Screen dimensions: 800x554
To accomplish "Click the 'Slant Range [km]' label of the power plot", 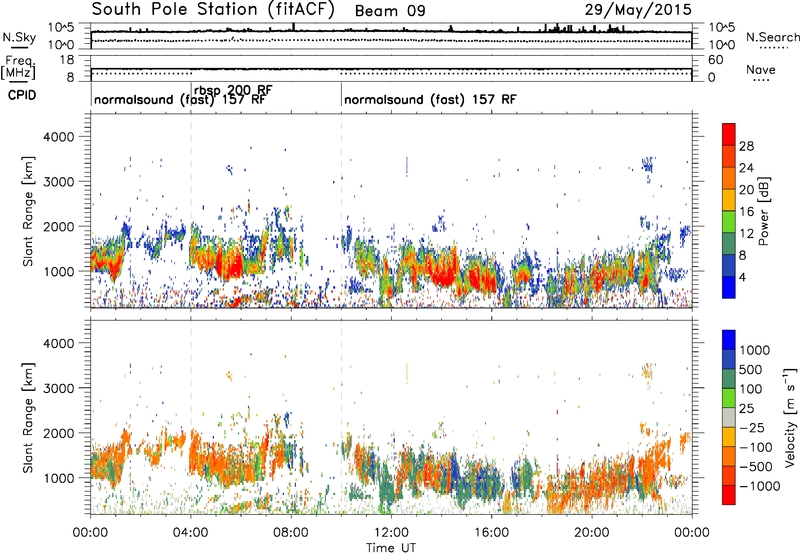I will [28, 211].
